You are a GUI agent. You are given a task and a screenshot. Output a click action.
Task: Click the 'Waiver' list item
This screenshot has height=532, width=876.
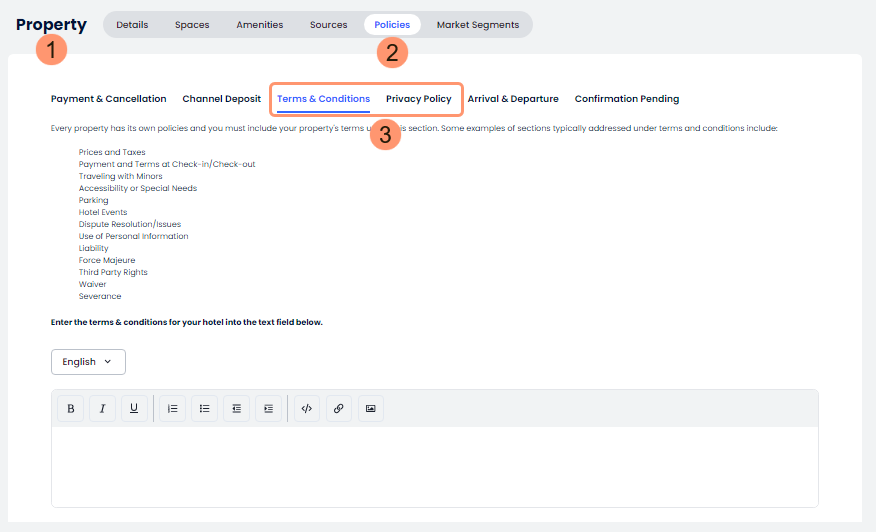pyautogui.click(x=92, y=284)
